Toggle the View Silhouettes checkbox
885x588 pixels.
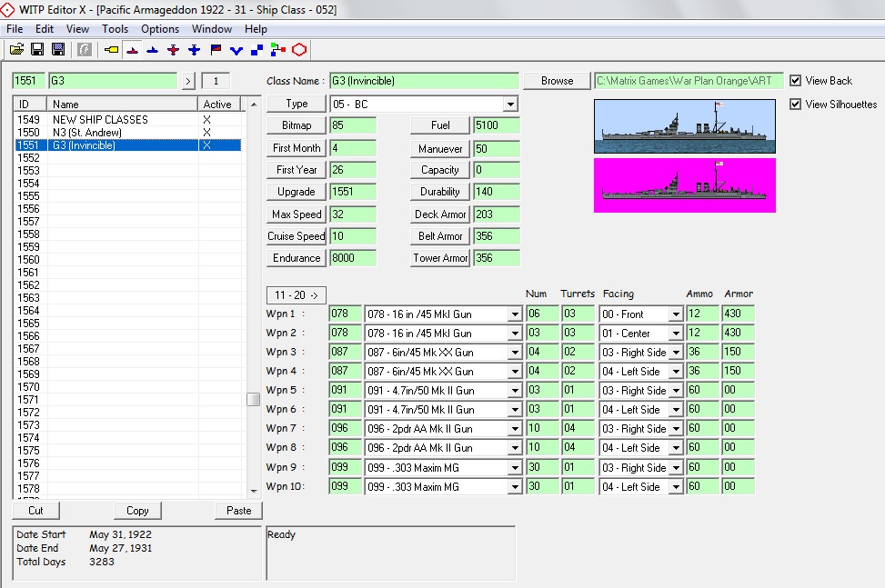[x=795, y=105]
